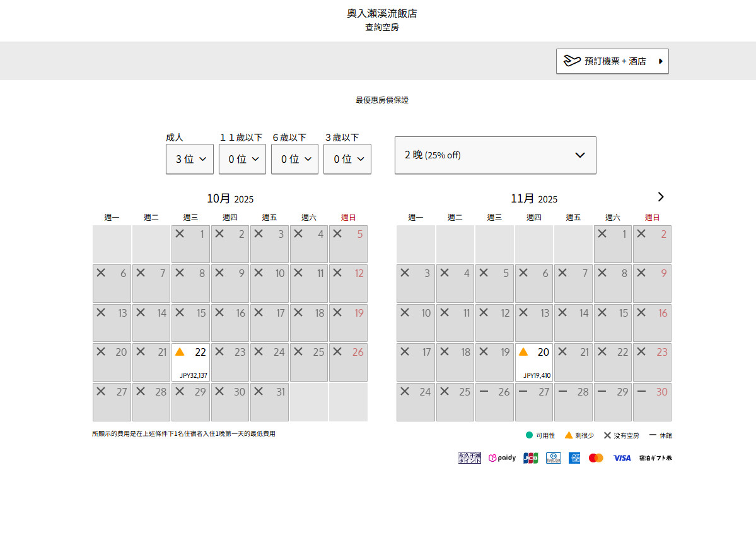
Task: Click the paidy payment logo
Action: (x=502, y=458)
